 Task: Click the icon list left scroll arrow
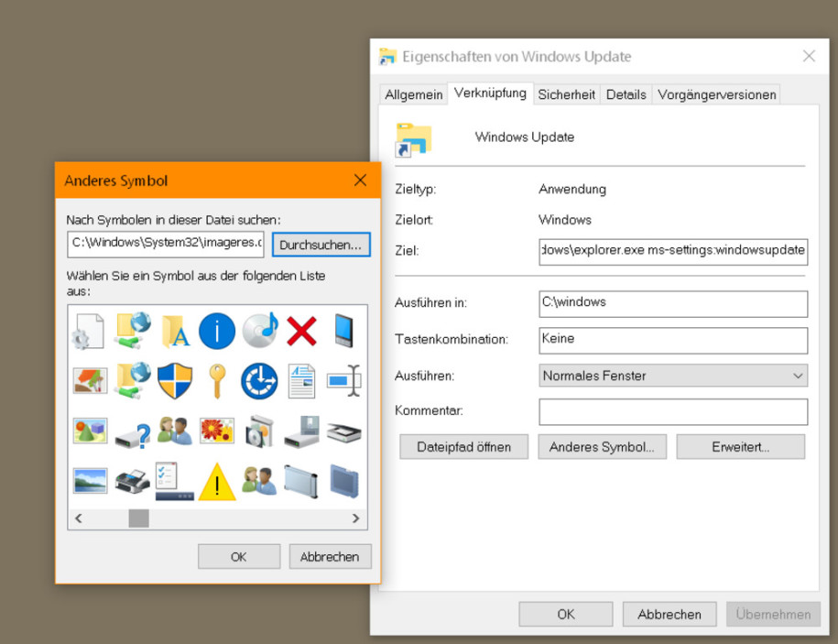79,518
